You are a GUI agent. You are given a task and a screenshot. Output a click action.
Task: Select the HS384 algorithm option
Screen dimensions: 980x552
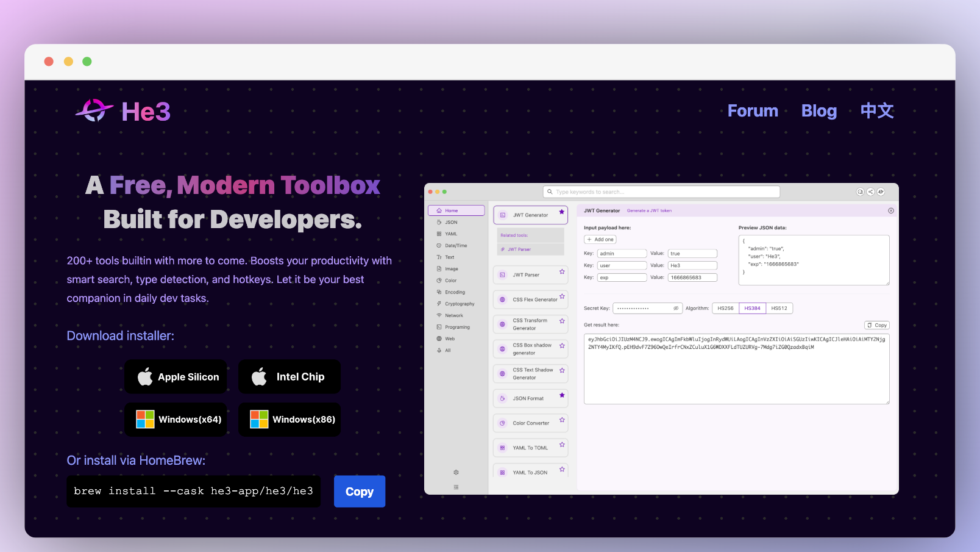(x=752, y=308)
